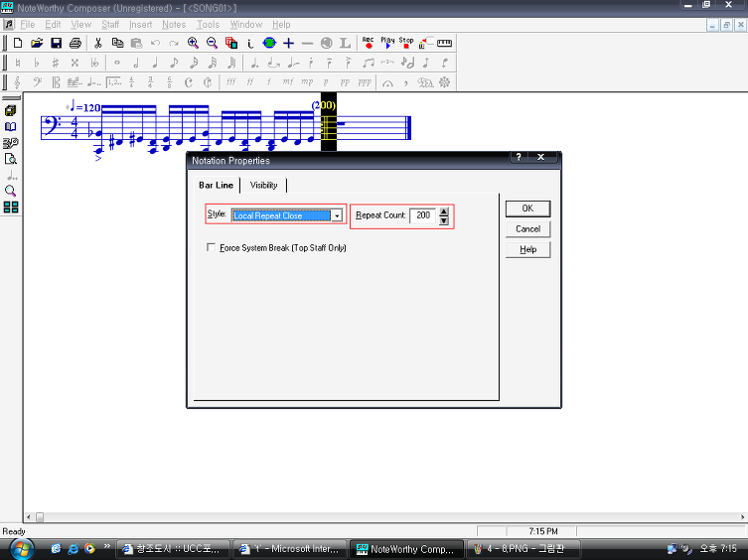Screen dimensions: 748x560
Task: Insert a treble clef
Action: [18, 82]
